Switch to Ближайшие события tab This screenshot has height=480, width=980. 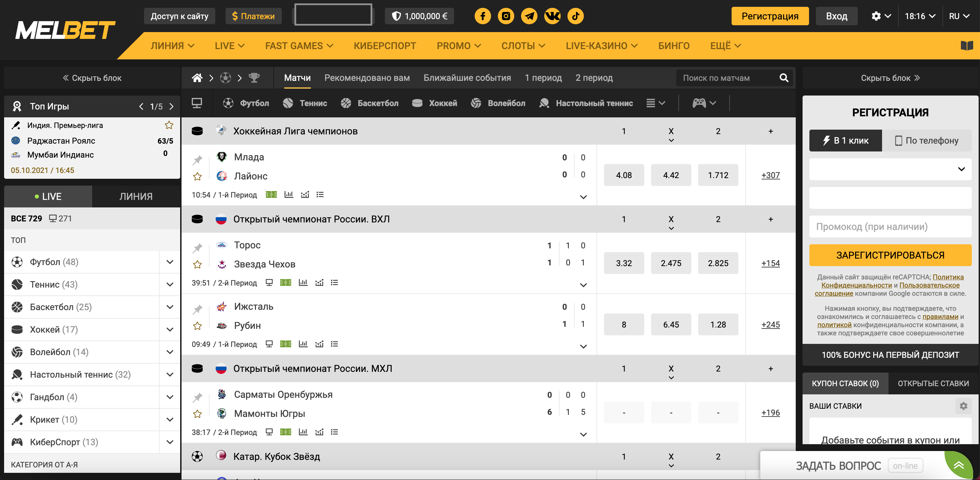tap(467, 77)
